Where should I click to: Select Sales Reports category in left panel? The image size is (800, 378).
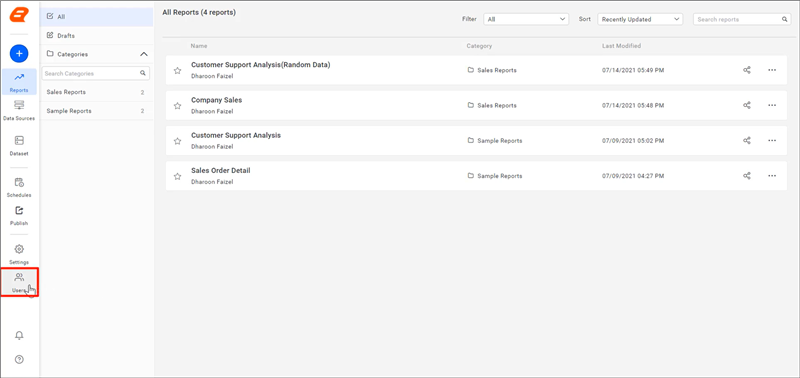click(x=96, y=92)
